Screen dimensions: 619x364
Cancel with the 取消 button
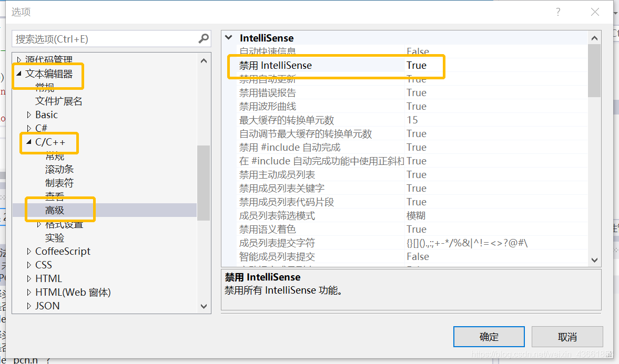pos(567,337)
